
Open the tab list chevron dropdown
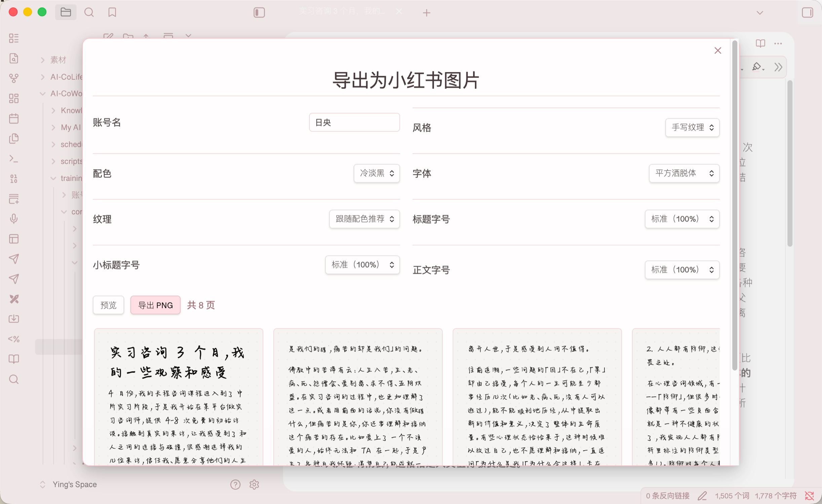pos(760,13)
